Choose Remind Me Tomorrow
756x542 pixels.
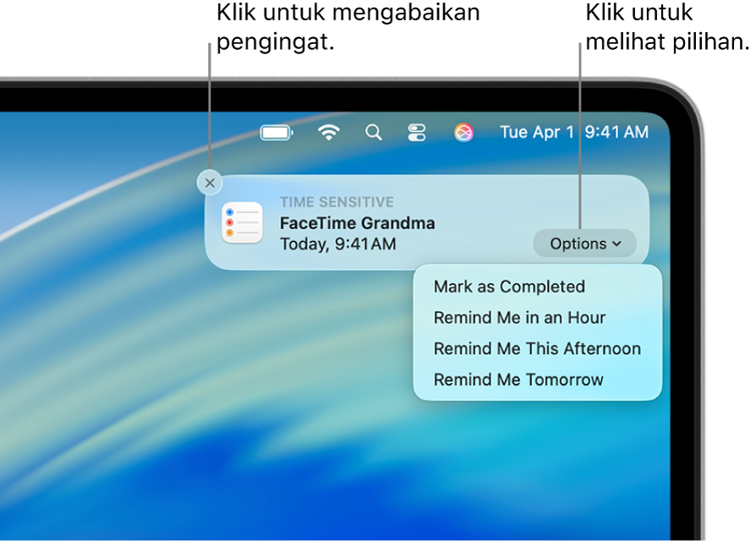click(518, 380)
